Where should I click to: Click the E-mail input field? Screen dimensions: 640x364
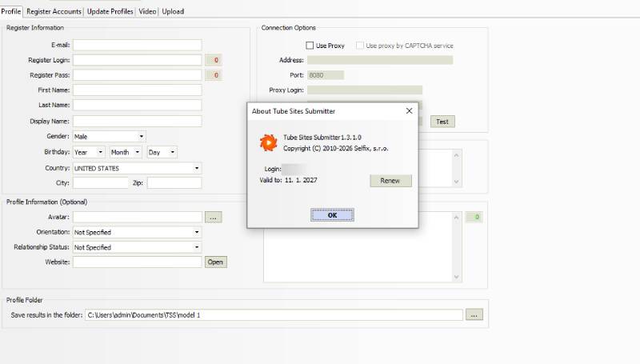click(x=137, y=45)
